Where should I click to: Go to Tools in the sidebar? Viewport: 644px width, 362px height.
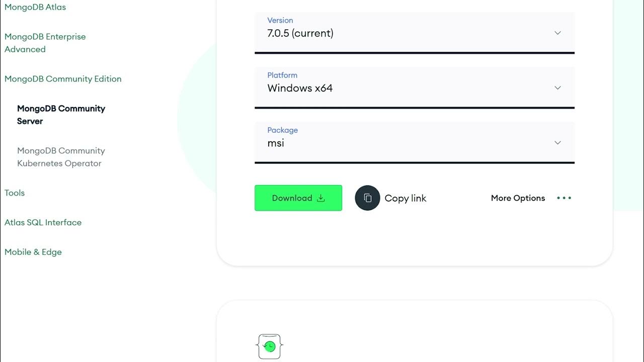(x=15, y=193)
